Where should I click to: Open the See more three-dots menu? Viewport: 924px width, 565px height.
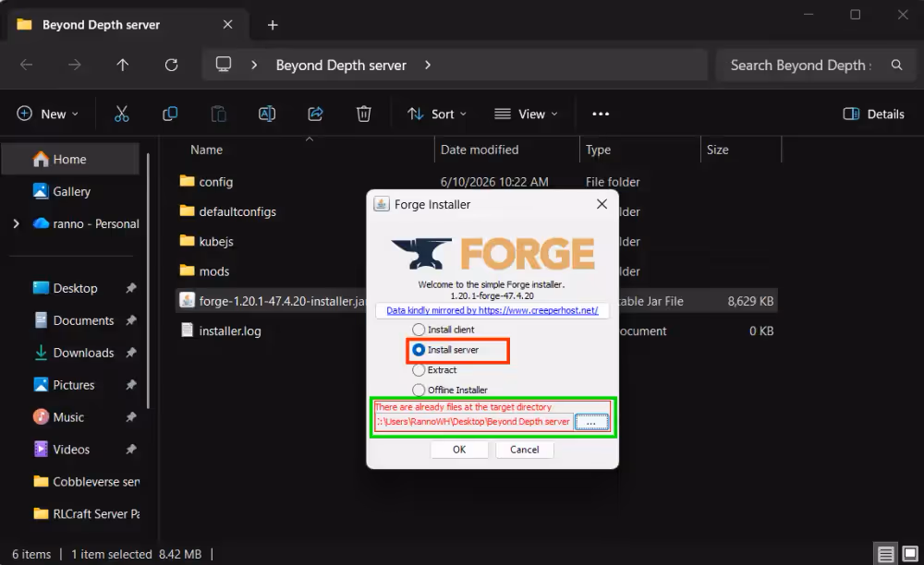pyautogui.click(x=601, y=114)
